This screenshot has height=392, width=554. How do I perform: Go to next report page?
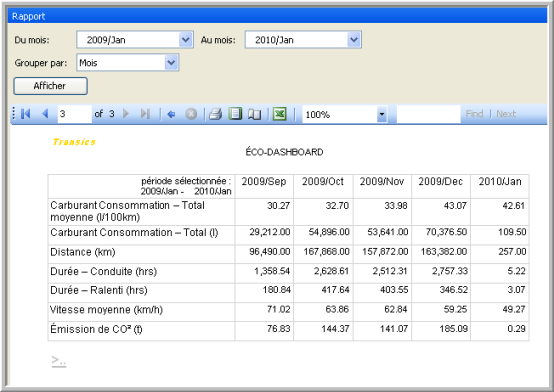pos(126,114)
